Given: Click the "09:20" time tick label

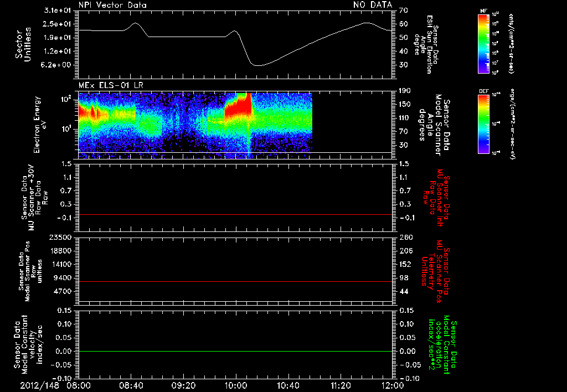Looking at the screenshot, I should click(183, 385).
